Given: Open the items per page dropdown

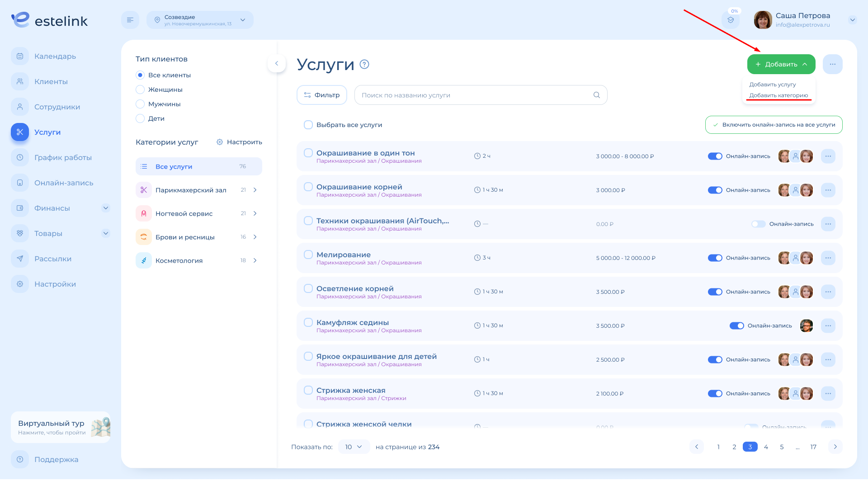Looking at the screenshot, I should [354, 447].
